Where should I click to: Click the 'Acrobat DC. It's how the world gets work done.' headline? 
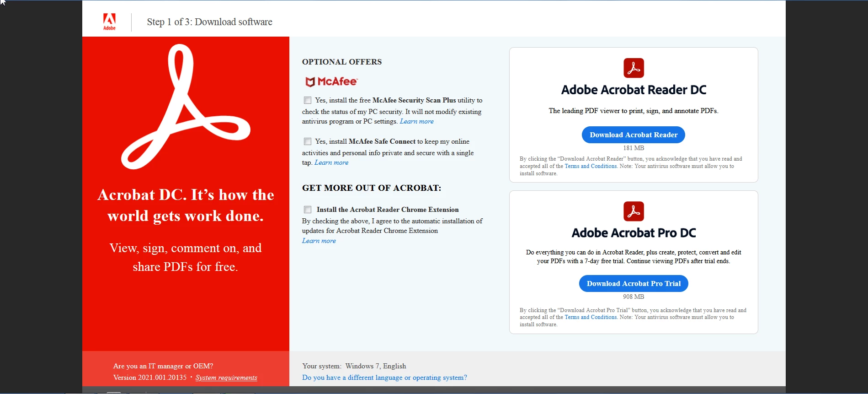tap(186, 205)
